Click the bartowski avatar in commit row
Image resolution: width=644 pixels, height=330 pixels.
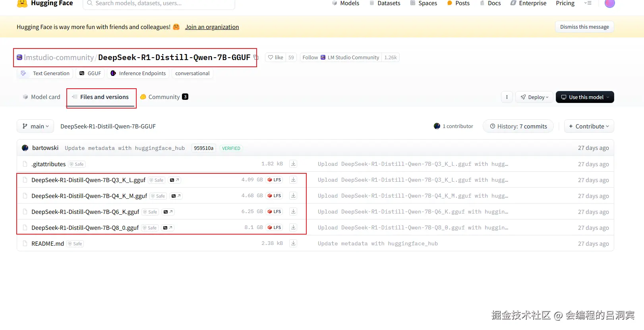point(25,148)
